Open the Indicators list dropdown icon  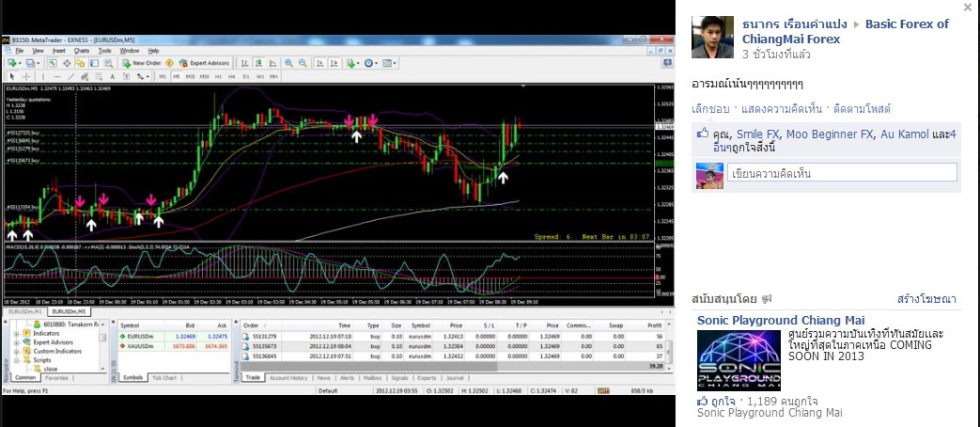point(351,63)
